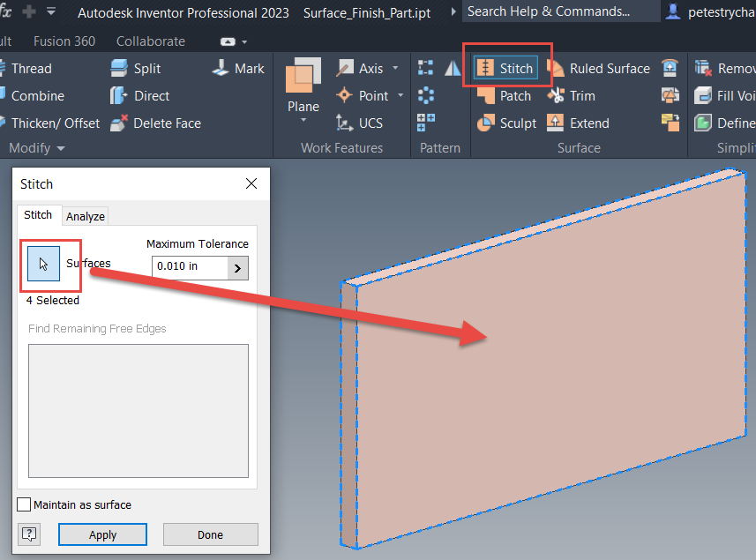This screenshot has width=756, height=560.
Task: Collapse the Modify panel expander
Action: tap(61, 148)
